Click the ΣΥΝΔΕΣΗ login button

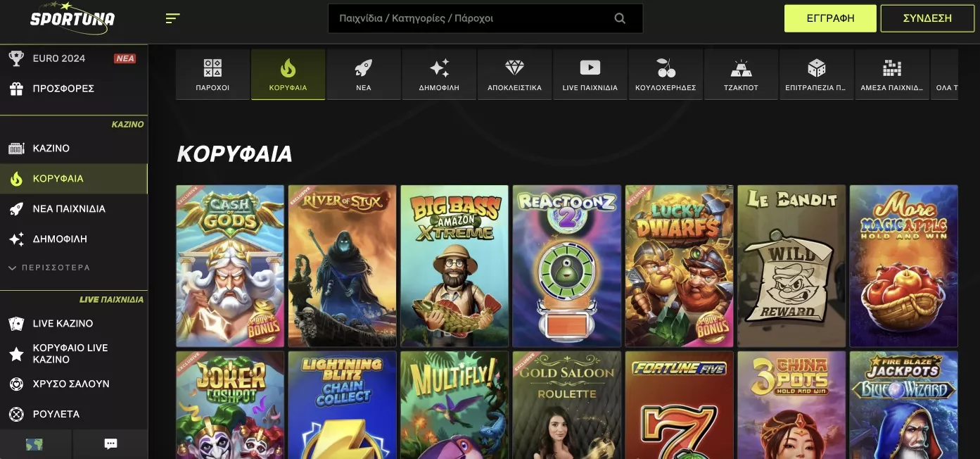pyautogui.click(x=927, y=18)
